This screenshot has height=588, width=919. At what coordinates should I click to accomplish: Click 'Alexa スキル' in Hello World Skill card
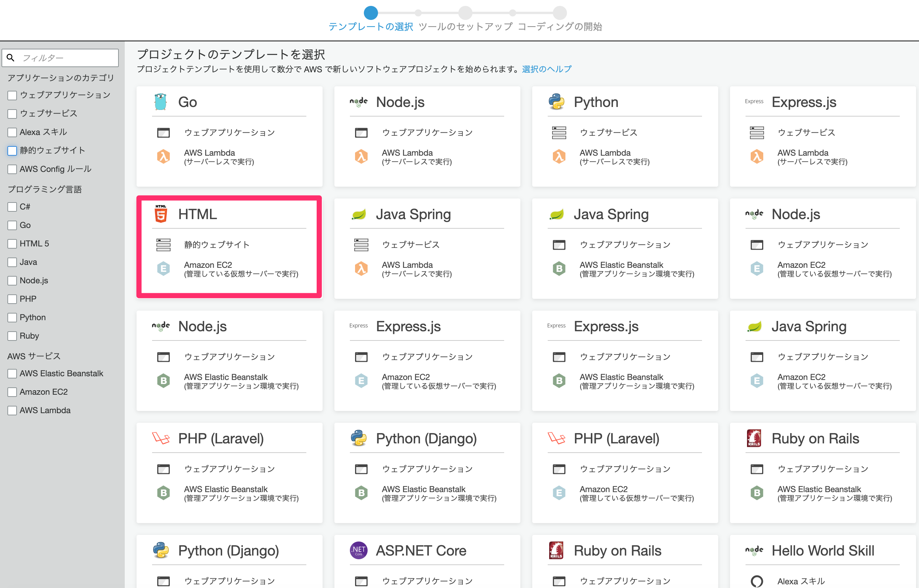(x=801, y=581)
